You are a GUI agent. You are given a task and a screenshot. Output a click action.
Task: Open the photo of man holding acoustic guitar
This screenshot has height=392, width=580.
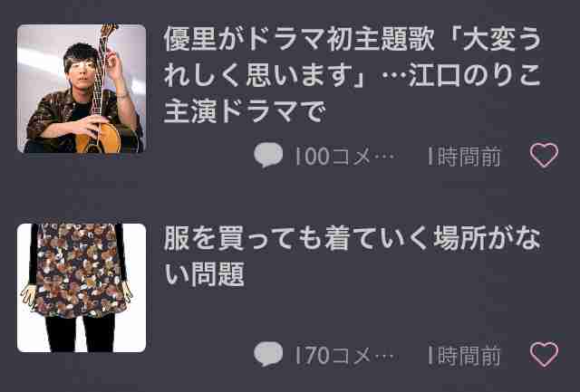coord(82,89)
